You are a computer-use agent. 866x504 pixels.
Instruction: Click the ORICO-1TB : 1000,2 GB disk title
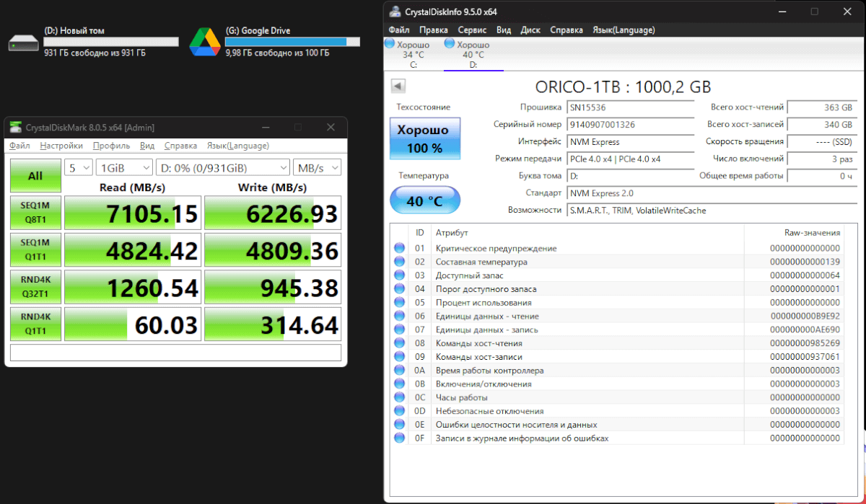coord(624,87)
